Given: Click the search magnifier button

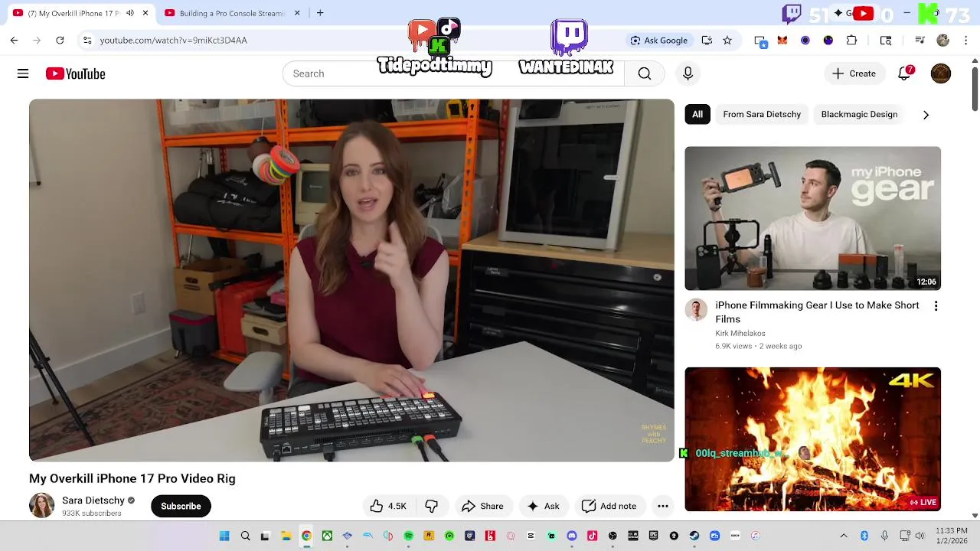Looking at the screenshot, I should pos(645,73).
